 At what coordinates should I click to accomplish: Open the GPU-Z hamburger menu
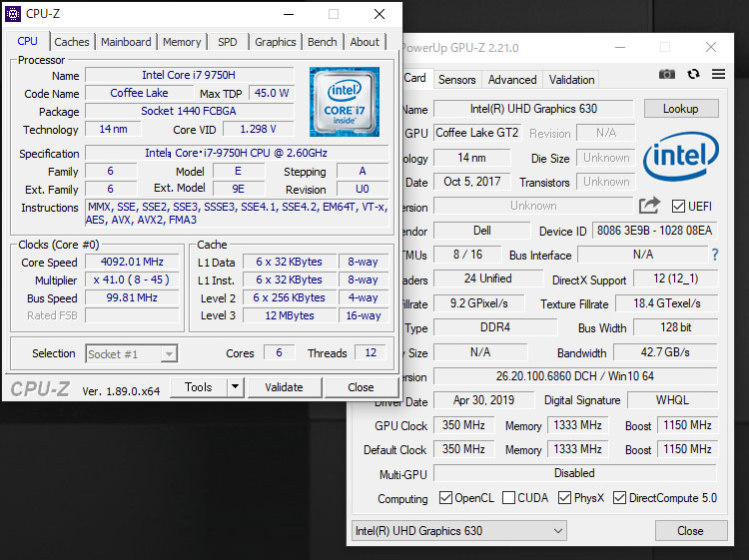718,74
